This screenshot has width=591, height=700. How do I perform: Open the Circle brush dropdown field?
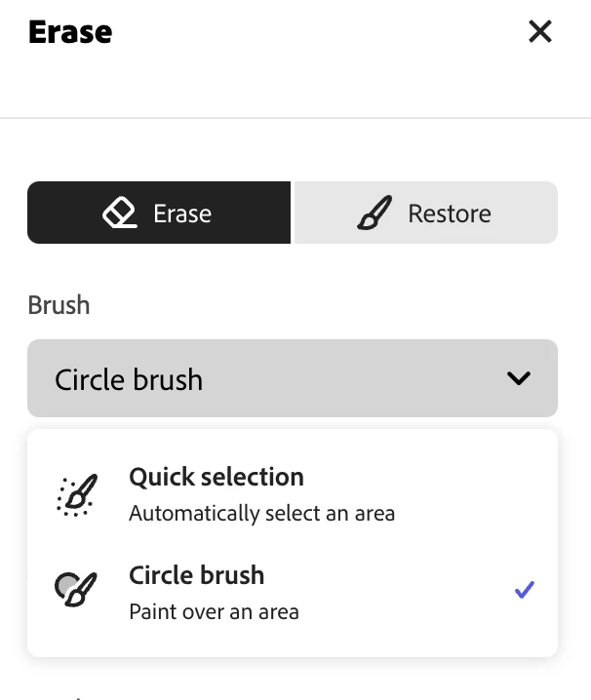pos(293,378)
